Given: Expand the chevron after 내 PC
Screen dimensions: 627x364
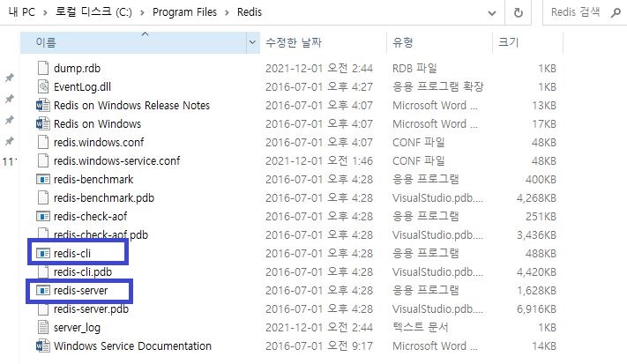Looking at the screenshot, I should (x=45, y=13).
